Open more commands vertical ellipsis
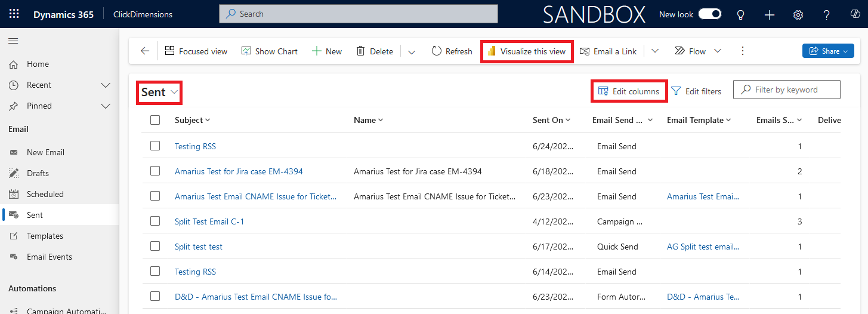The image size is (868, 314). click(743, 51)
